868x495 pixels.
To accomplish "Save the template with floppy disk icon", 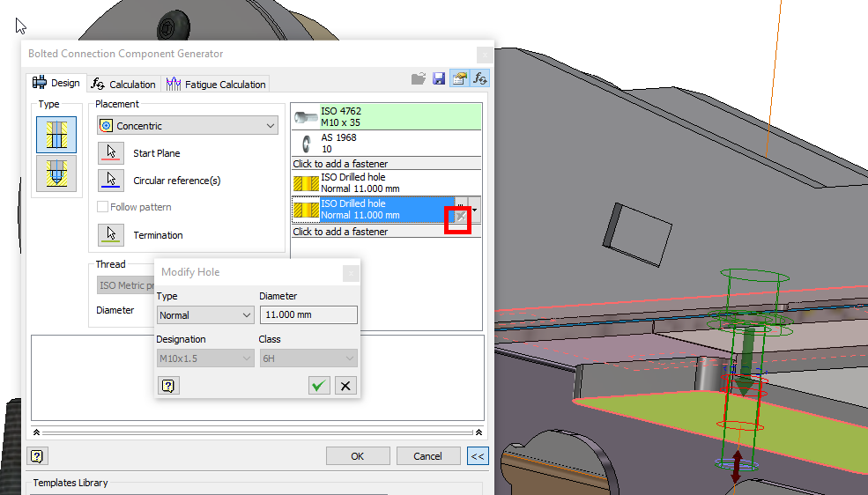I will tap(439, 79).
